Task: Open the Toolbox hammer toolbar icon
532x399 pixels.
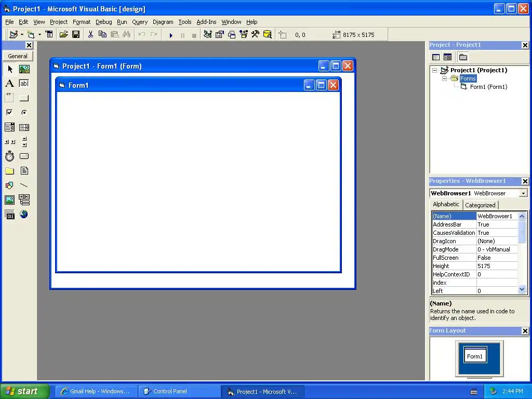Action: 256,35
